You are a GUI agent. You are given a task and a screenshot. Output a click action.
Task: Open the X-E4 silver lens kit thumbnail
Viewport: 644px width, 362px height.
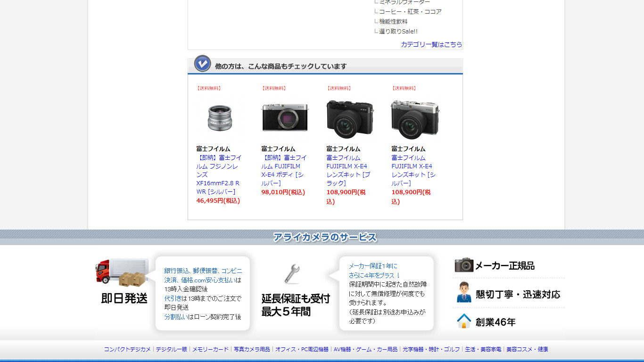[x=415, y=119]
